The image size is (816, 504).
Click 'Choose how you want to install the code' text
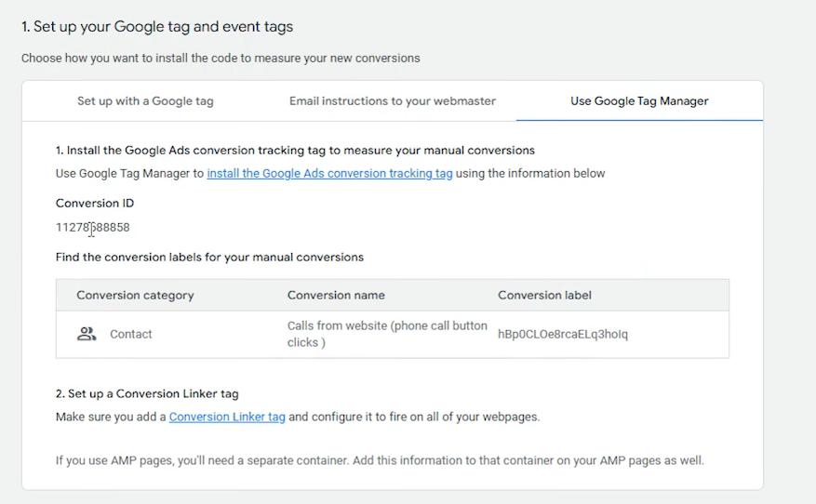click(x=221, y=58)
